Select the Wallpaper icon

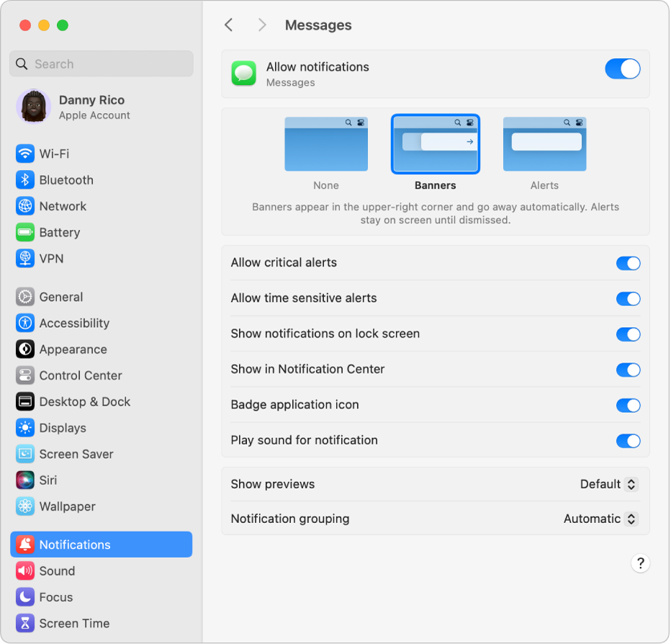26,506
